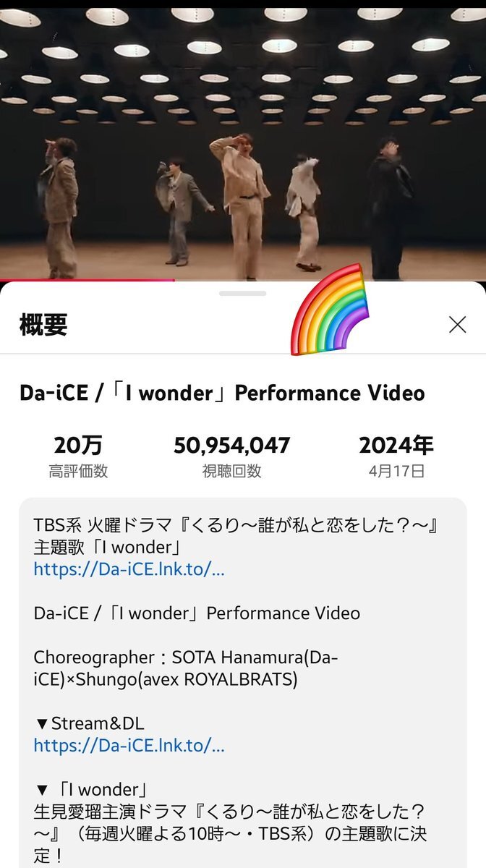Click the rainbow emoji sticker

coord(330,310)
